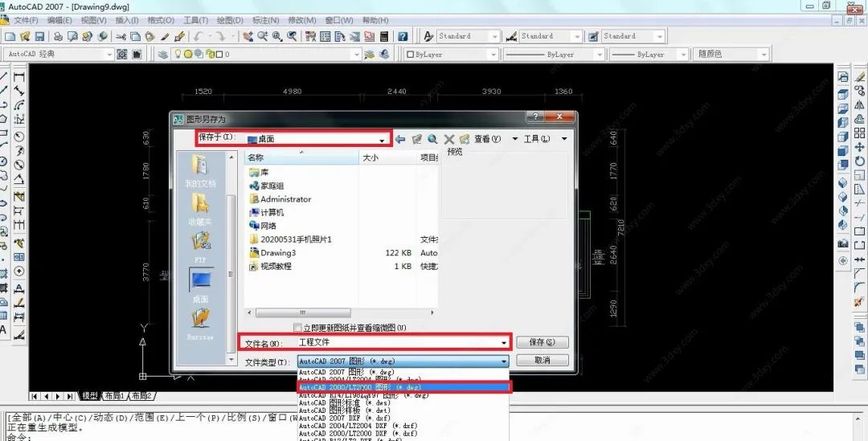Open the Insert menu
Image resolution: width=868 pixels, height=441 pixels.
point(127,20)
